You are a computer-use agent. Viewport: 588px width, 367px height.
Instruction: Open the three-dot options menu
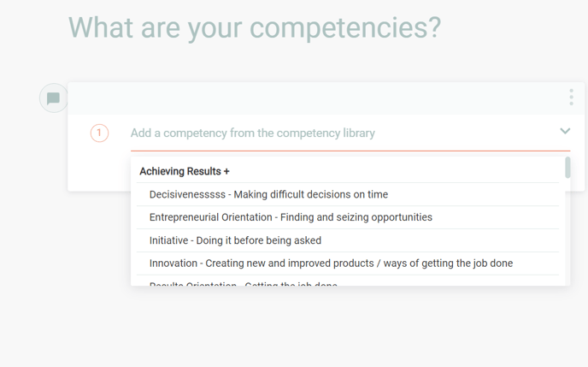point(571,98)
